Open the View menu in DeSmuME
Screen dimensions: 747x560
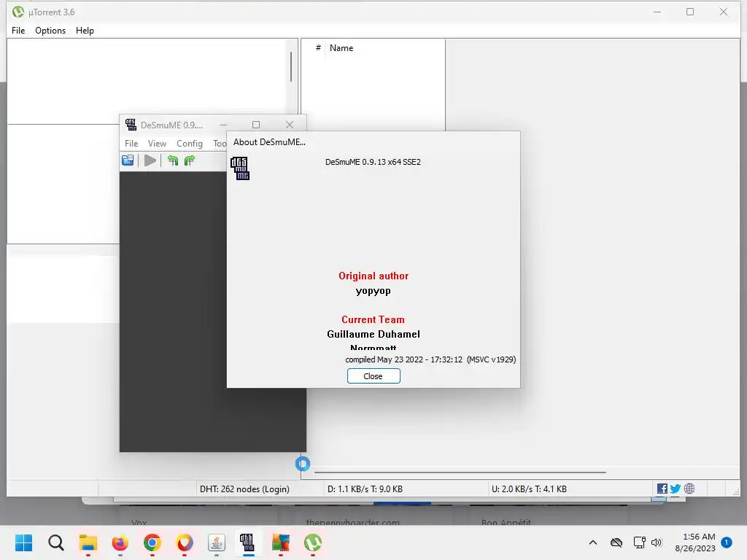(x=157, y=144)
